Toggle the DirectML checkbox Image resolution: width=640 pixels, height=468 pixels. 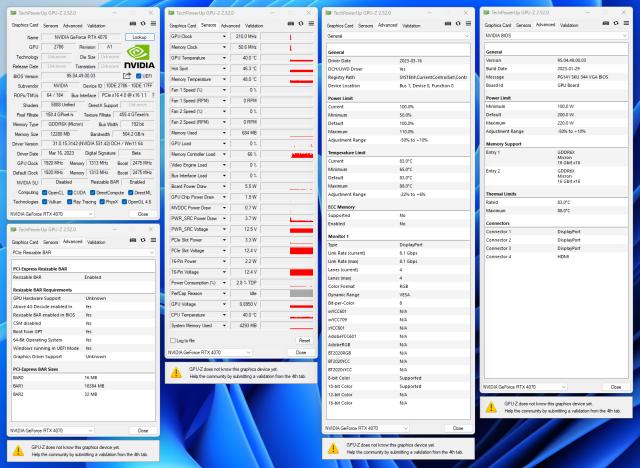click(x=131, y=192)
